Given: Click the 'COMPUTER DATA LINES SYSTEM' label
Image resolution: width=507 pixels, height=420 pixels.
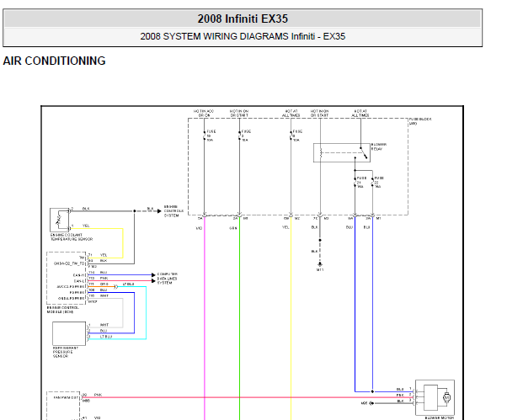Looking at the screenshot, I should (167, 279).
